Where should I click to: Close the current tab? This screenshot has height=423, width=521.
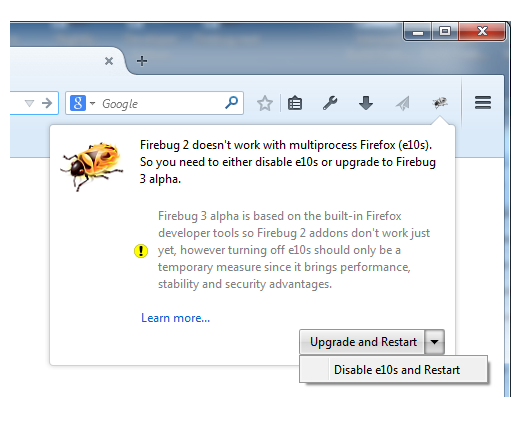[109, 61]
